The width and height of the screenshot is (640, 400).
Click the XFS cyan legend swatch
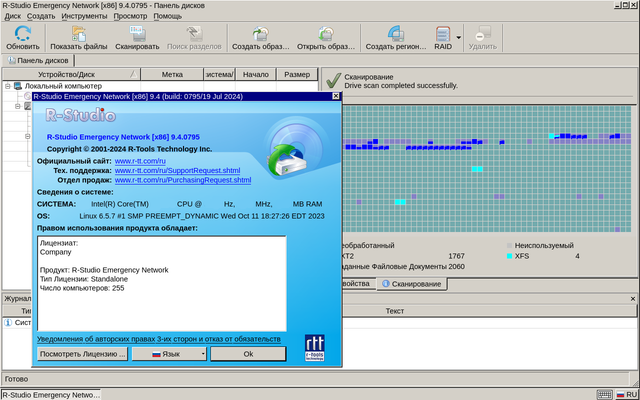point(509,256)
